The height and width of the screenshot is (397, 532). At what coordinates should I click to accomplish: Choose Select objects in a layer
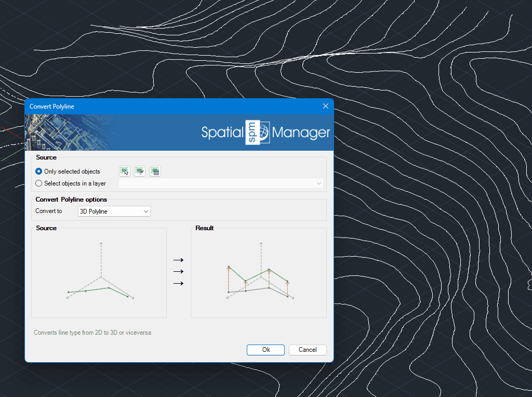pyautogui.click(x=71, y=183)
